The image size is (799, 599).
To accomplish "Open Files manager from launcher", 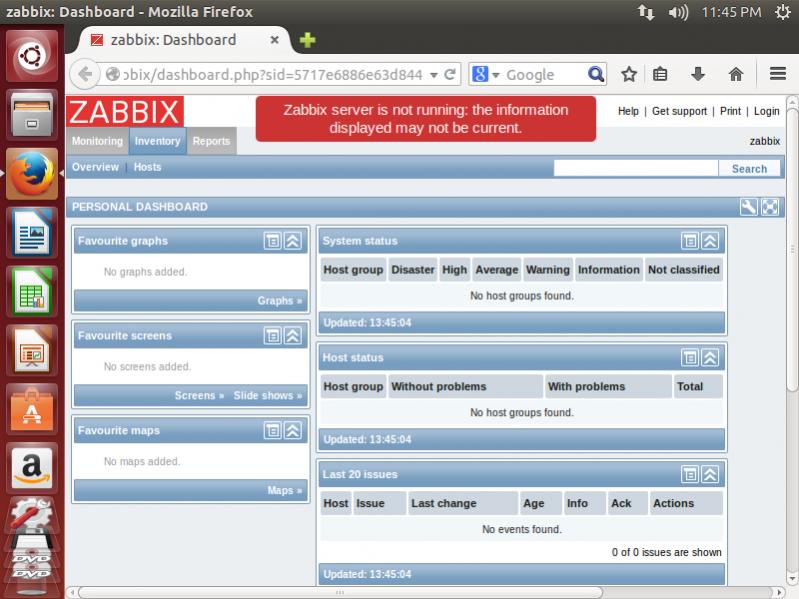I will tap(32, 114).
